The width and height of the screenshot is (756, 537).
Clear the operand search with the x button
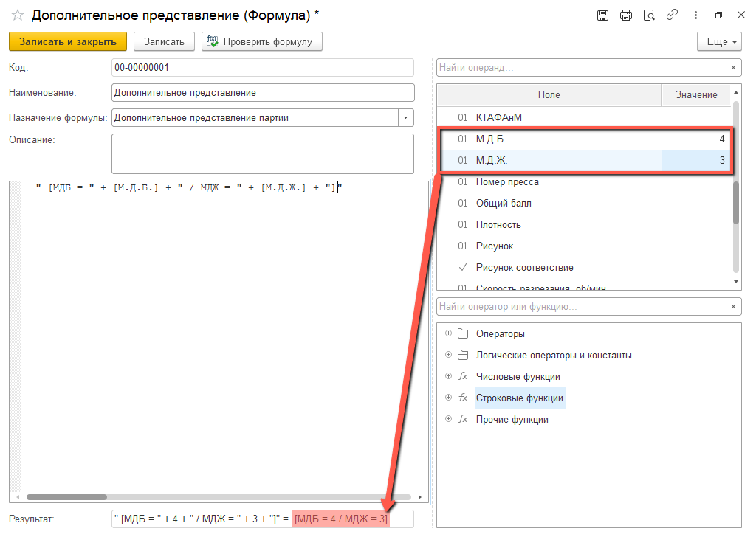point(733,68)
